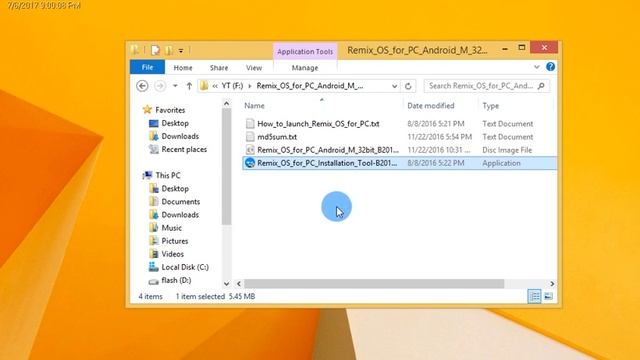Click the Application Tools contextual tab

pos(305,51)
